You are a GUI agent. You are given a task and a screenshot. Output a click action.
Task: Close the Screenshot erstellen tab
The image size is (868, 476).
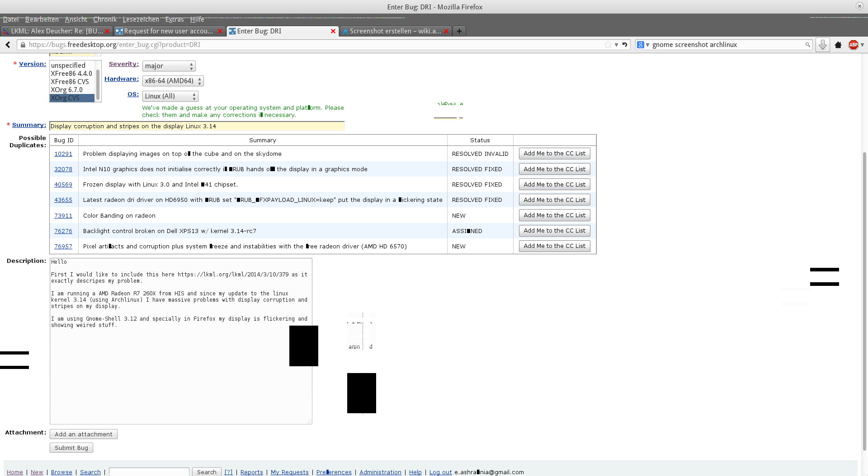(446, 31)
